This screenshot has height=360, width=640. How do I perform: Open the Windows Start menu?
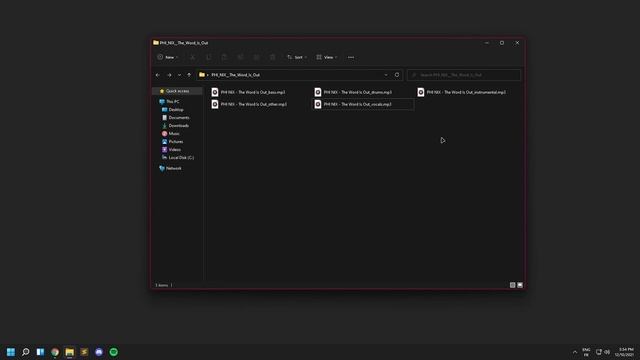11,352
